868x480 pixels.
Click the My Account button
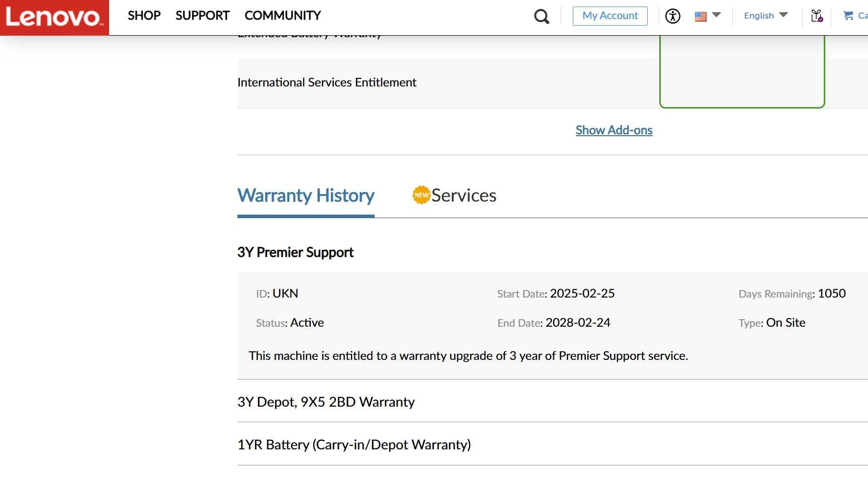[610, 16]
